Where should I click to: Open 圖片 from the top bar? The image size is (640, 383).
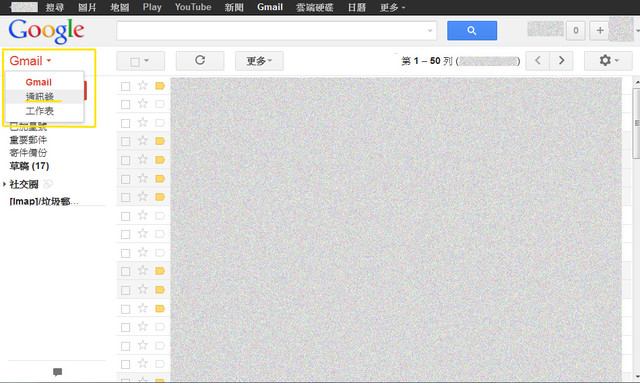pyautogui.click(x=87, y=7)
